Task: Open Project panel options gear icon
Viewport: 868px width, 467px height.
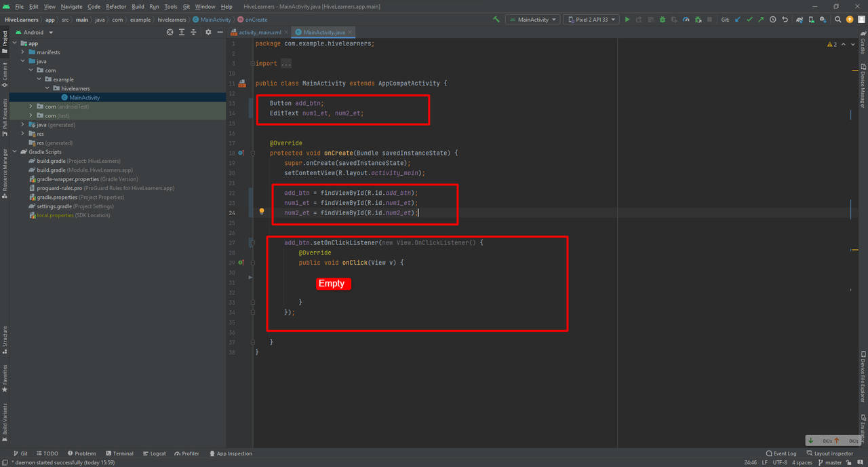Action: tap(208, 32)
